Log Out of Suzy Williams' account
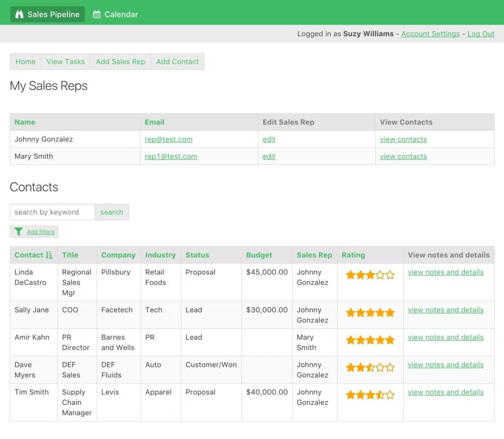This screenshot has width=504, height=439. 481,34
